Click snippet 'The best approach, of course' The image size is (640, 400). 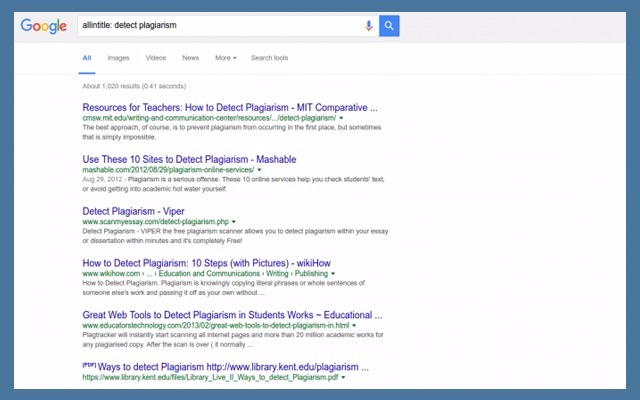(232, 132)
